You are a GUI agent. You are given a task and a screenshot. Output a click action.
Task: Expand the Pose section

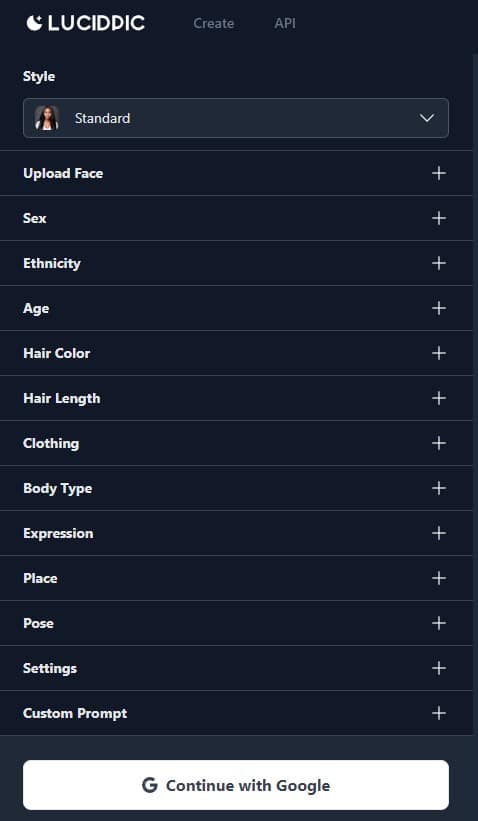point(236,623)
